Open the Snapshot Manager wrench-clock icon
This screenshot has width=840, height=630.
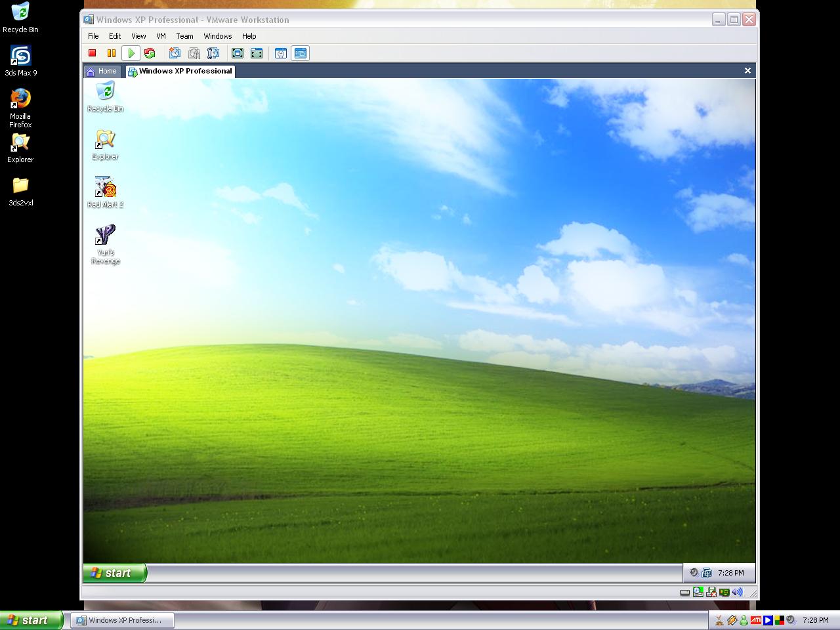pyautogui.click(x=213, y=53)
